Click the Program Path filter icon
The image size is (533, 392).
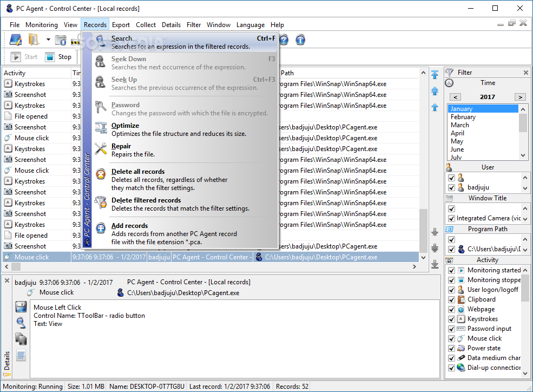coord(449,229)
